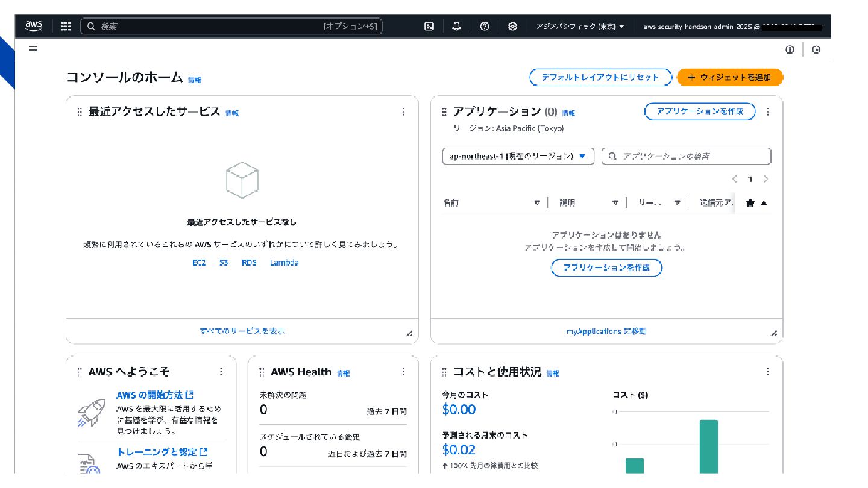Image resolution: width=868 pixels, height=488 pixels.
Task: Open the AWS logo home link
Action: pyautogui.click(x=33, y=26)
